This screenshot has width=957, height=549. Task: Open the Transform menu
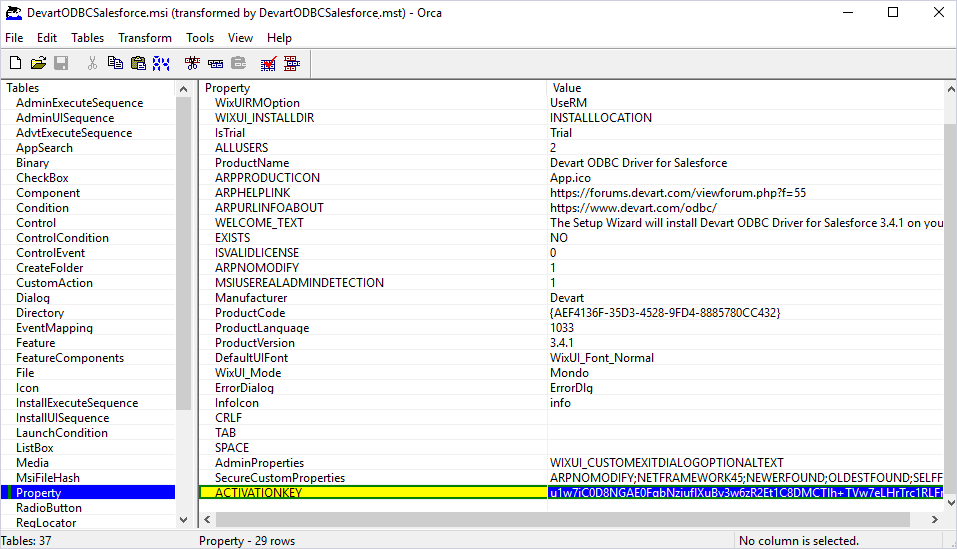[x=145, y=38]
